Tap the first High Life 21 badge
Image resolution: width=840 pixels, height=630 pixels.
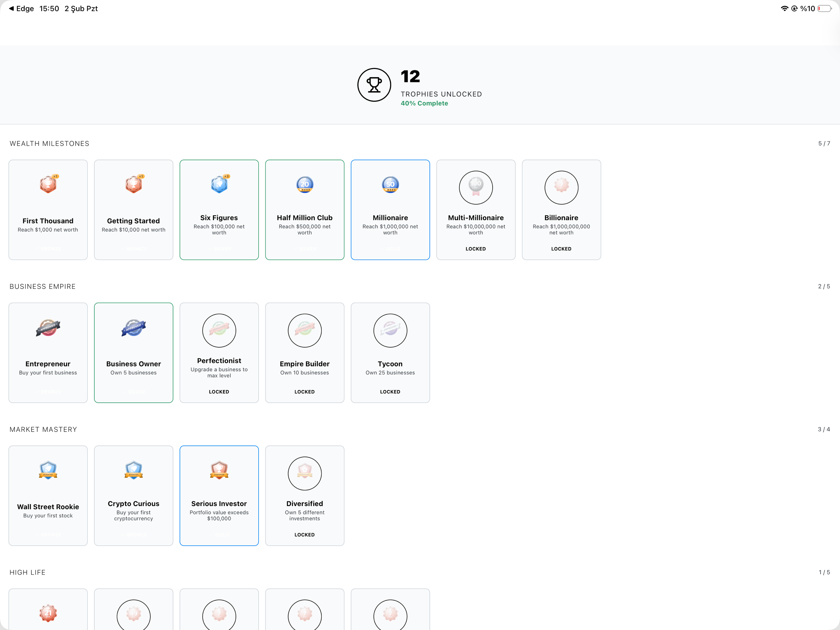click(48, 613)
